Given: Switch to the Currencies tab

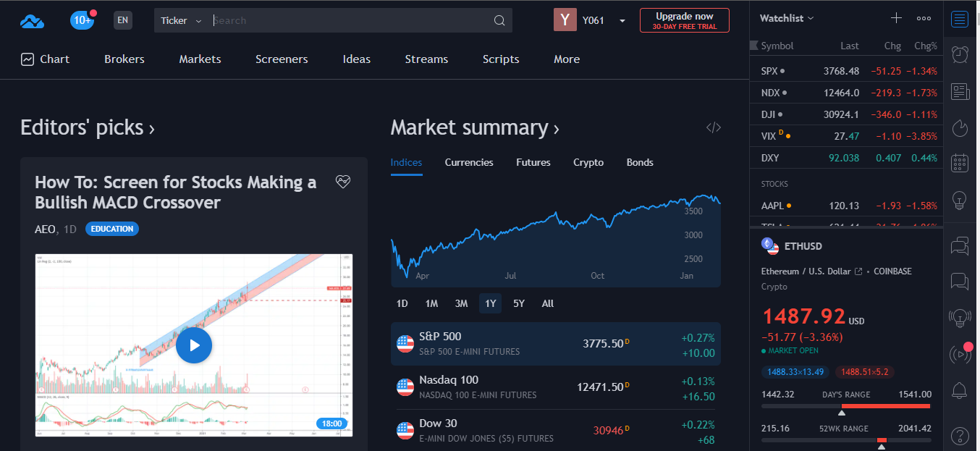Looking at the screenshot, I should click(469, 162).
